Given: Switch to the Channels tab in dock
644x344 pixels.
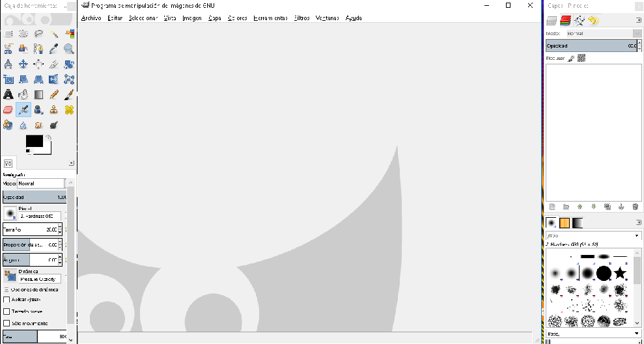Looking at the screenshot, I should 566,20.
